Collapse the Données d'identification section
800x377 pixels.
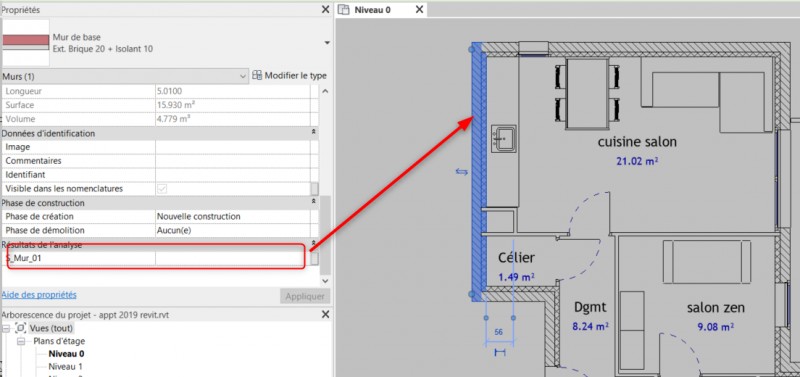314,133
